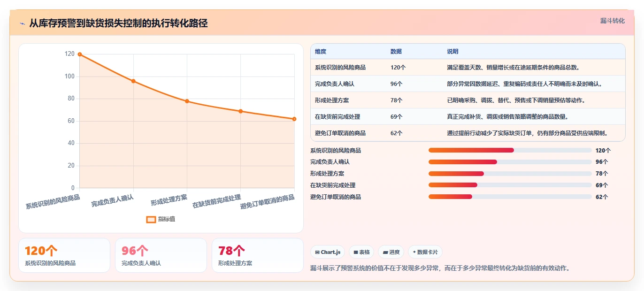This screenshot has height=291, width=644.
Task: Click the 78个 progress bar
Action: click(x=510, y=174)
